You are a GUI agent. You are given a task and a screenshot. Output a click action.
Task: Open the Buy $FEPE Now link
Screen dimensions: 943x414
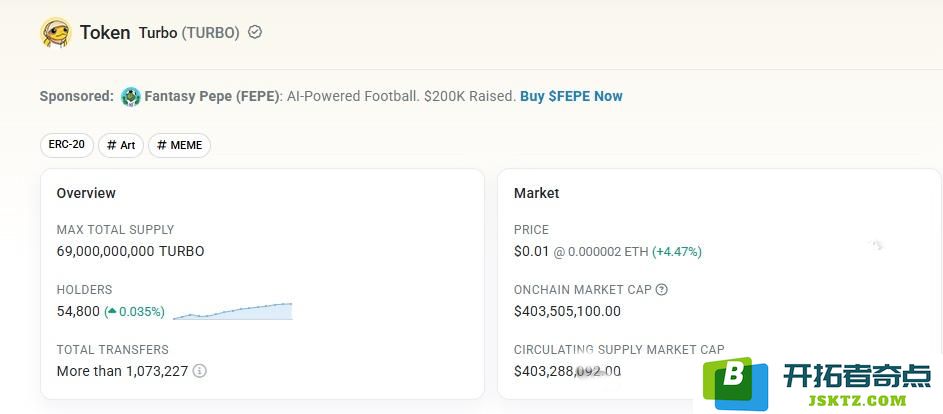point(571,96)
